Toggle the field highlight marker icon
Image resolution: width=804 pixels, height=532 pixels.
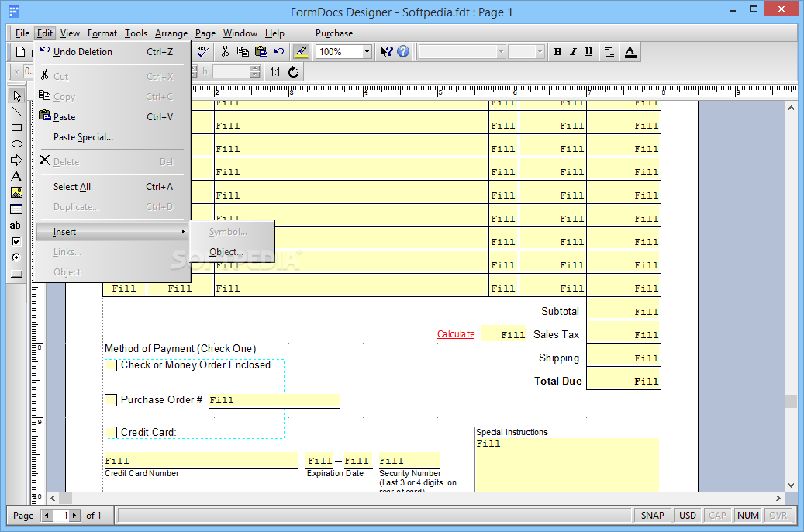click(302, 51)
